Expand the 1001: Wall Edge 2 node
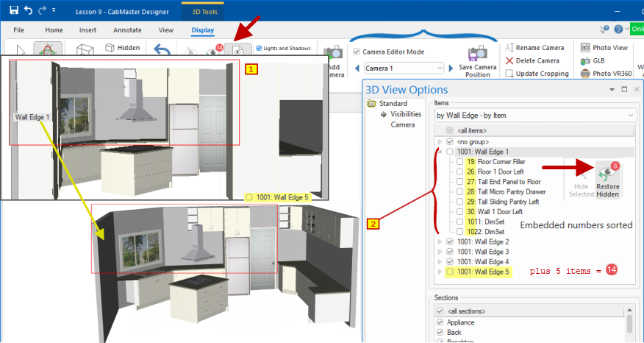The width and height of the screenshot is (644, 343). (440, 241)
